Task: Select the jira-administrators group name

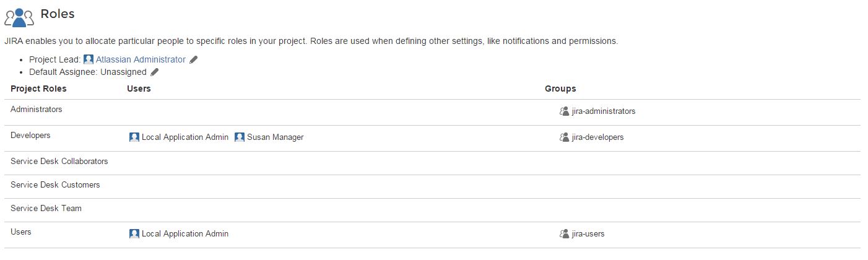Action: pos(604,111)
